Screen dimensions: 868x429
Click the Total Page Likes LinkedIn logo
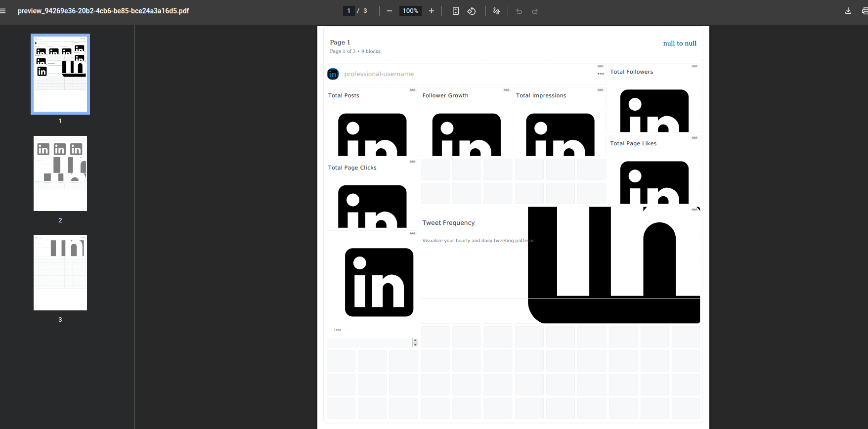[x=654, y=182]
